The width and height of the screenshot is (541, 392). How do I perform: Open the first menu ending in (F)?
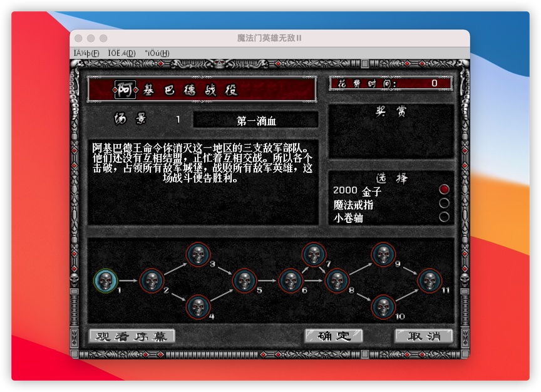[x=86, y=53]
